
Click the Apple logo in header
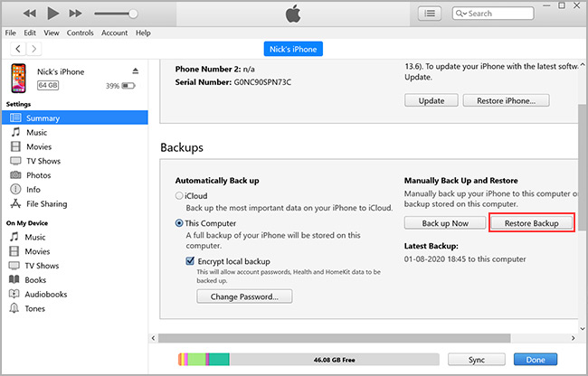coord(293,14)
